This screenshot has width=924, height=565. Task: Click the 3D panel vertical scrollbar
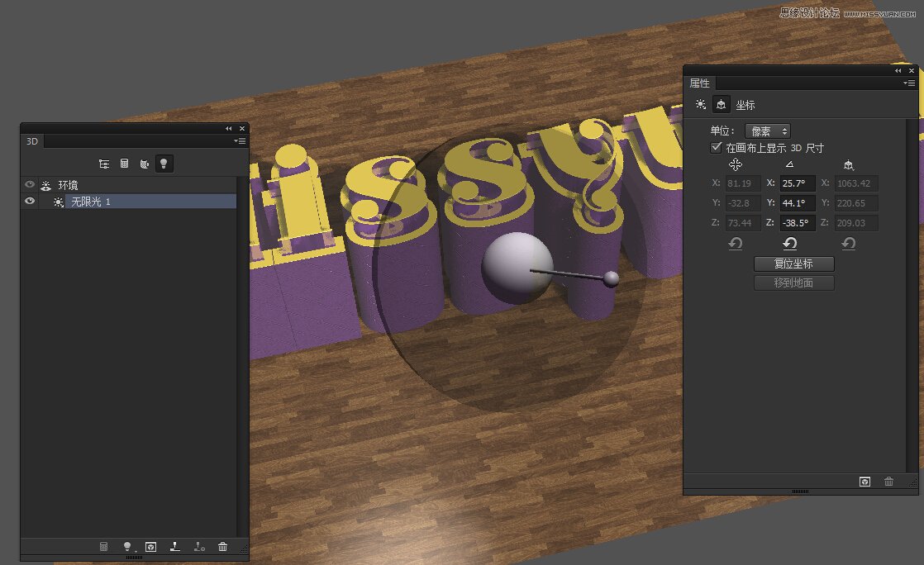241,357
